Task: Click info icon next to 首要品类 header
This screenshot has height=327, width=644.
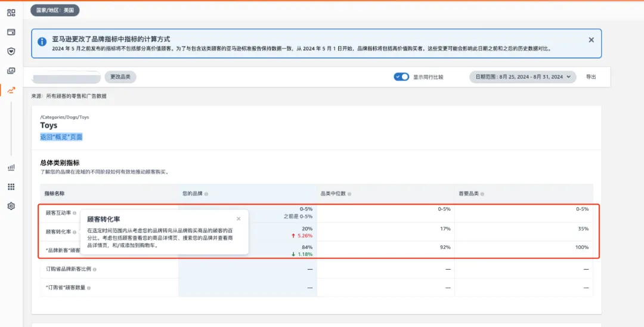Action: pos(482,194)
